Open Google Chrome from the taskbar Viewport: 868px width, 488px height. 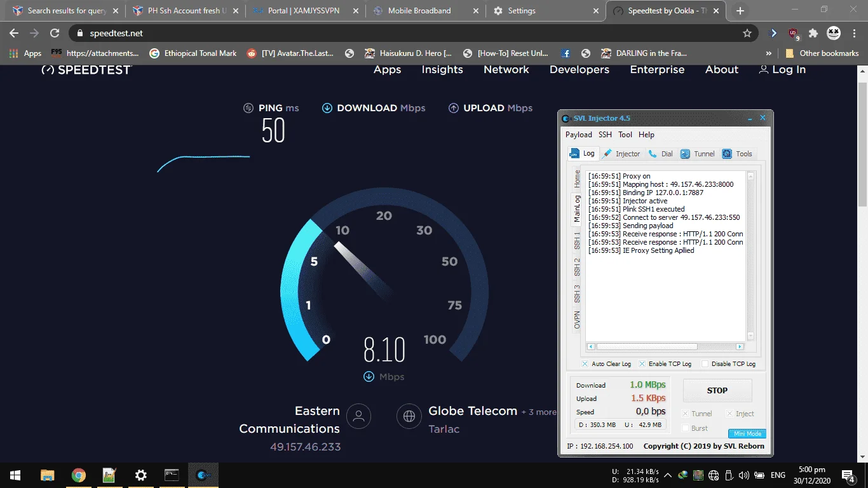[79, 475]
